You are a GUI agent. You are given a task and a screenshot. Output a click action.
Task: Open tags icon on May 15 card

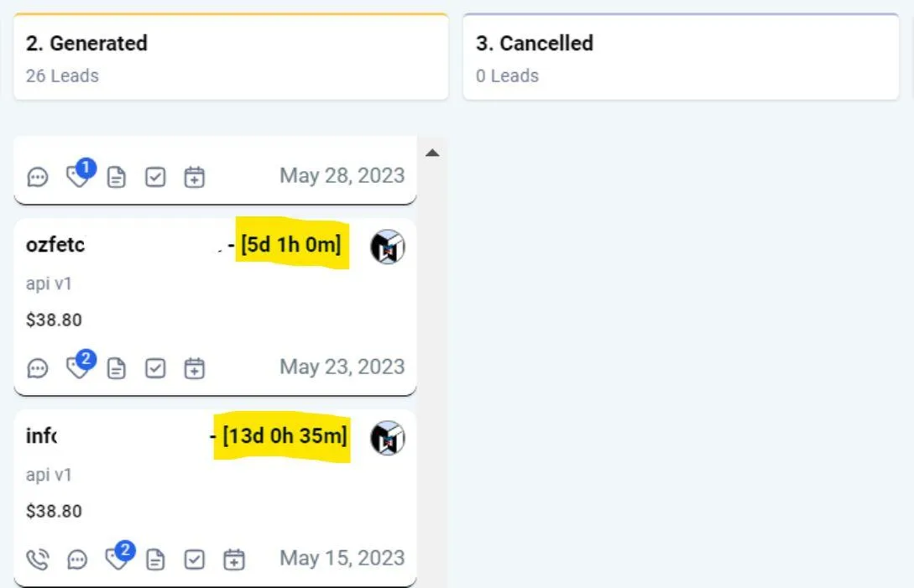pyautogui.click(x=119, y=555)
